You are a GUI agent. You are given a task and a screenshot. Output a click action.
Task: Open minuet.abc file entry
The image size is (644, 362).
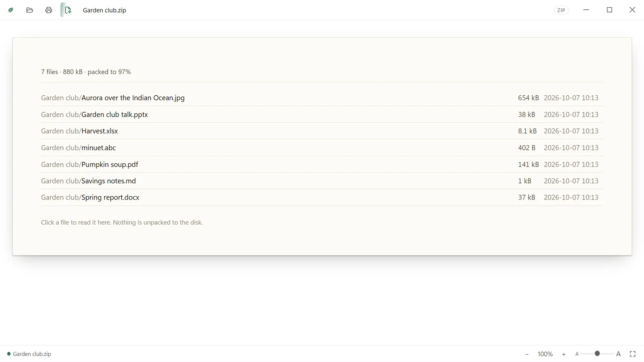pyautogui.click(x=322, y=148)
